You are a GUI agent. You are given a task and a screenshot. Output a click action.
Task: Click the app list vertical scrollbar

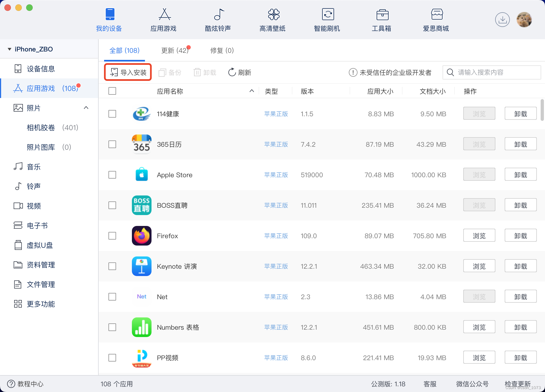point(542,110)
